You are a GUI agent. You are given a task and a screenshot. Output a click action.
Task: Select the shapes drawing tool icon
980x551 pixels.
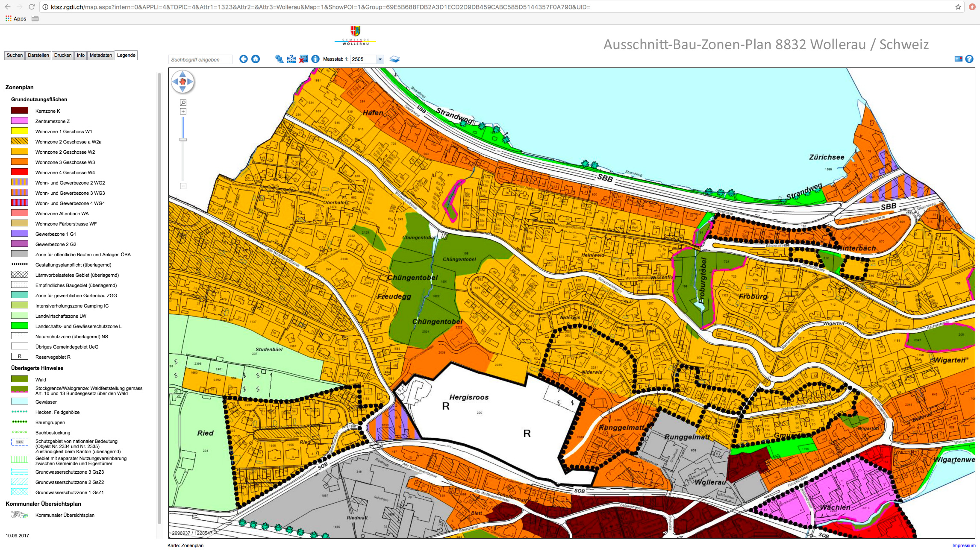279,59
